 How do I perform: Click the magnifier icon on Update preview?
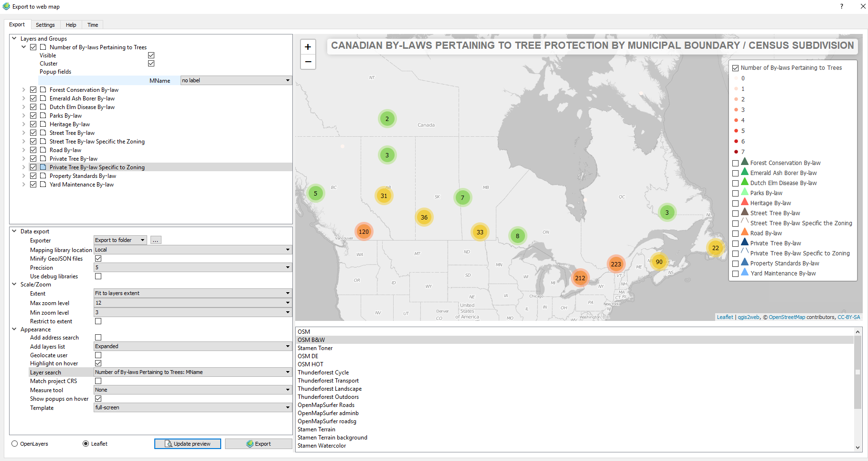[168, 444]
